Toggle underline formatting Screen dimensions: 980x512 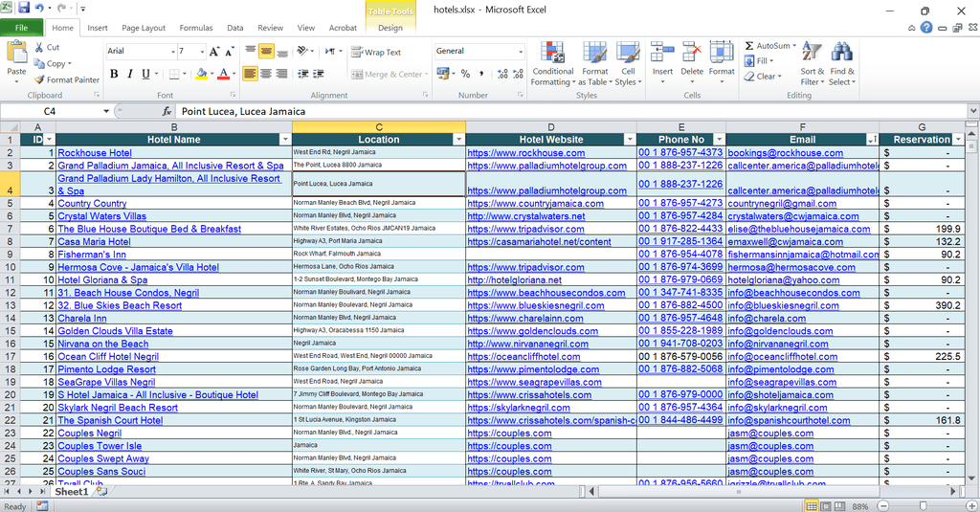click(145, 74)
